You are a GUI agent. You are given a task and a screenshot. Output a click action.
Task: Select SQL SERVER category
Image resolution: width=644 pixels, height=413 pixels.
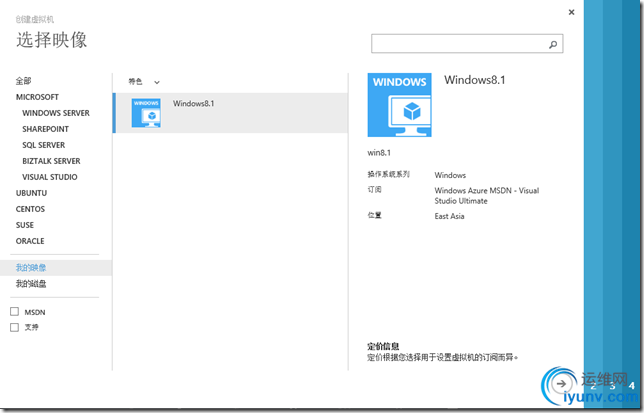coord(44,145)
